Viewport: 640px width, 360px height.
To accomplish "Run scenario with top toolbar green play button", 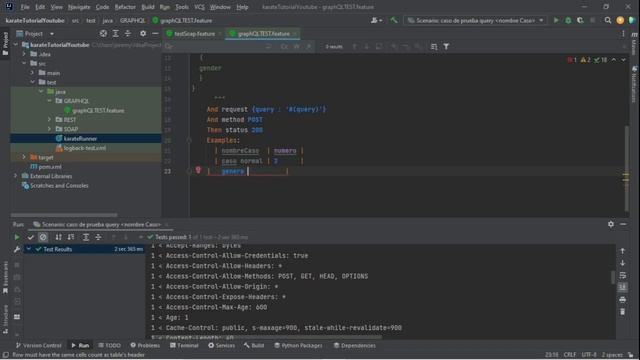I will [556, 20].
